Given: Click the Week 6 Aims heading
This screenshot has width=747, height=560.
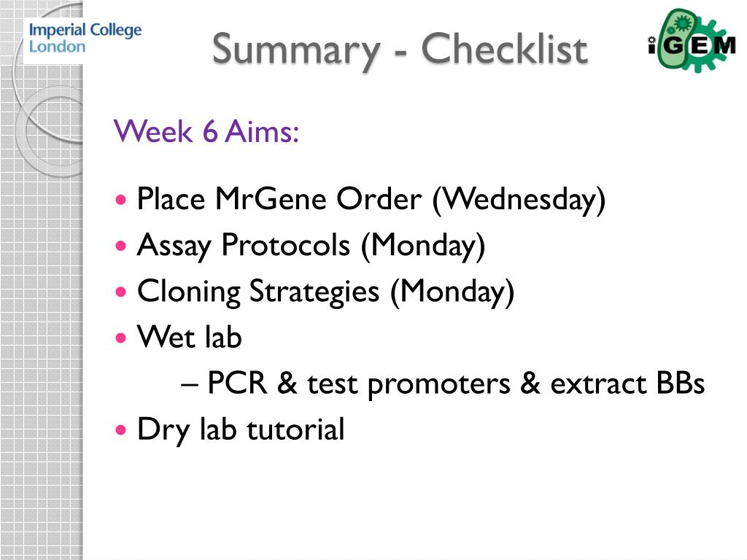Looking at the screenshot, I should point(206,131).
